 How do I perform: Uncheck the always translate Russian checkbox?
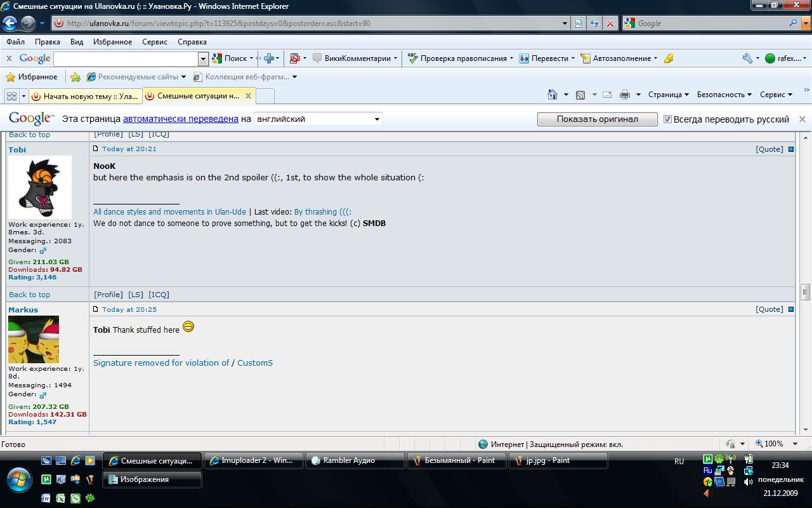tap(667, 119)
